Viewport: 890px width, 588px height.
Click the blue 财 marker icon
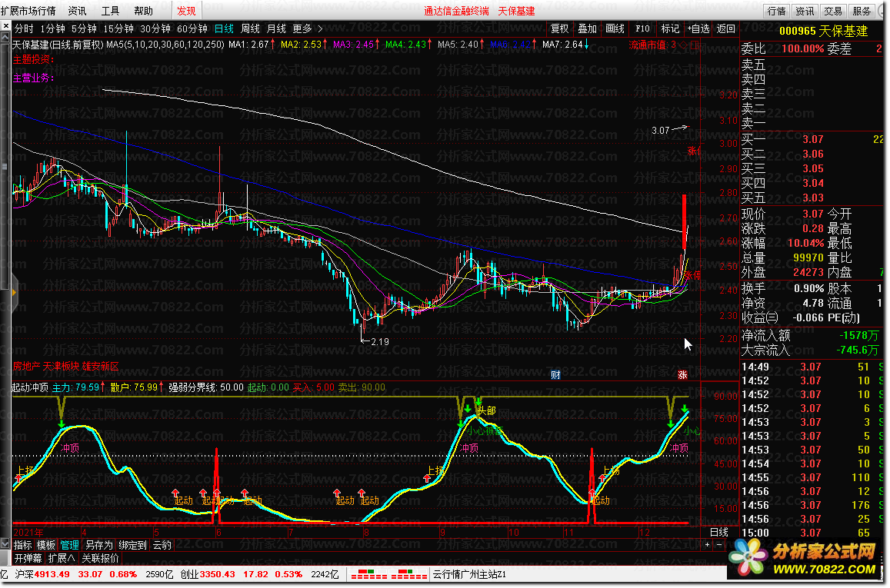pos(555,375)
